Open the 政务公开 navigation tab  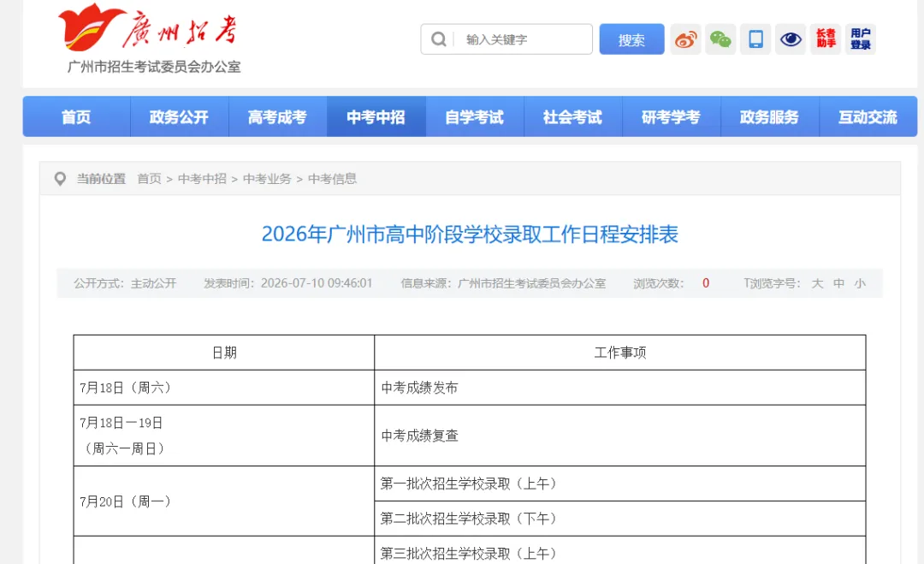click(179, 116)
